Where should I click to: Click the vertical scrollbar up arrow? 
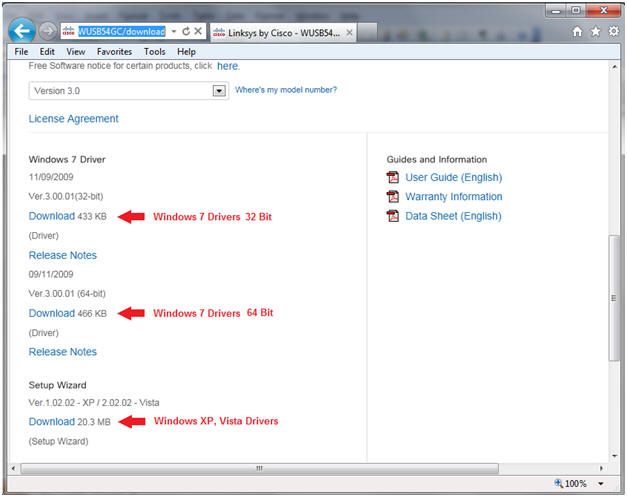pyautogui.click(x=615, y=67)
